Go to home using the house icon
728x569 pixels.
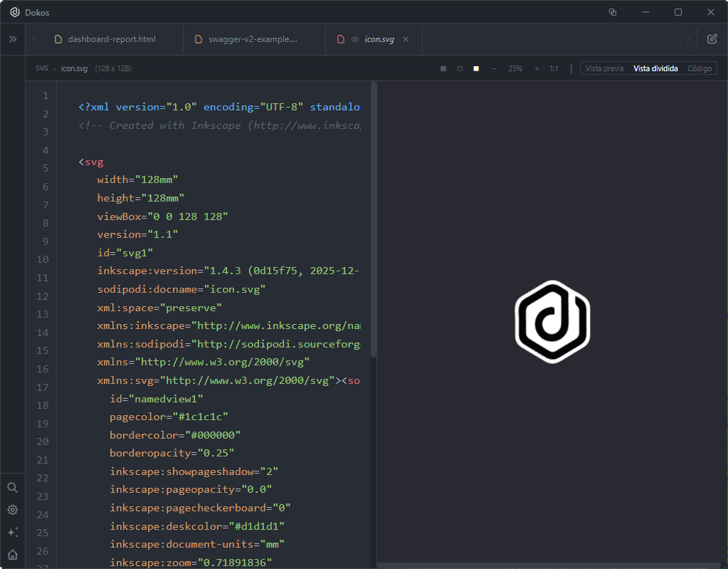click(x=12, y=554)
